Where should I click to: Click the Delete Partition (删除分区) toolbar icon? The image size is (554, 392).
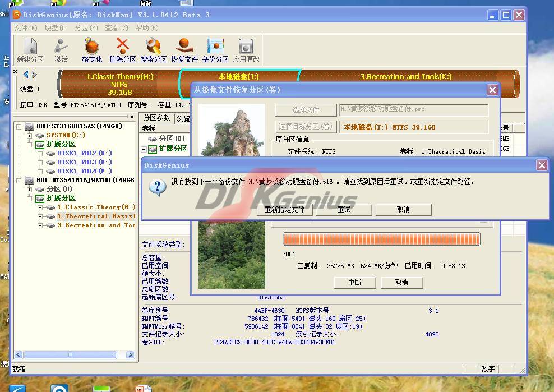tap(123, 50)
